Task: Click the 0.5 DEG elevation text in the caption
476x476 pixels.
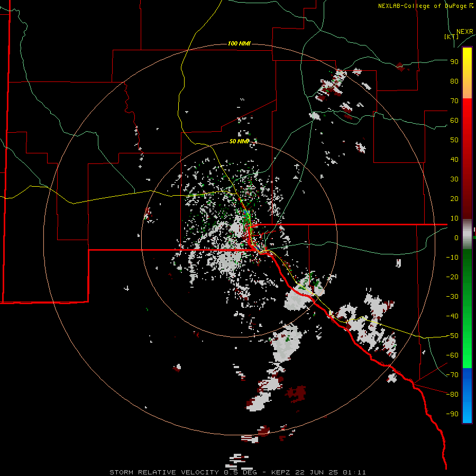Action: point(241,472)
